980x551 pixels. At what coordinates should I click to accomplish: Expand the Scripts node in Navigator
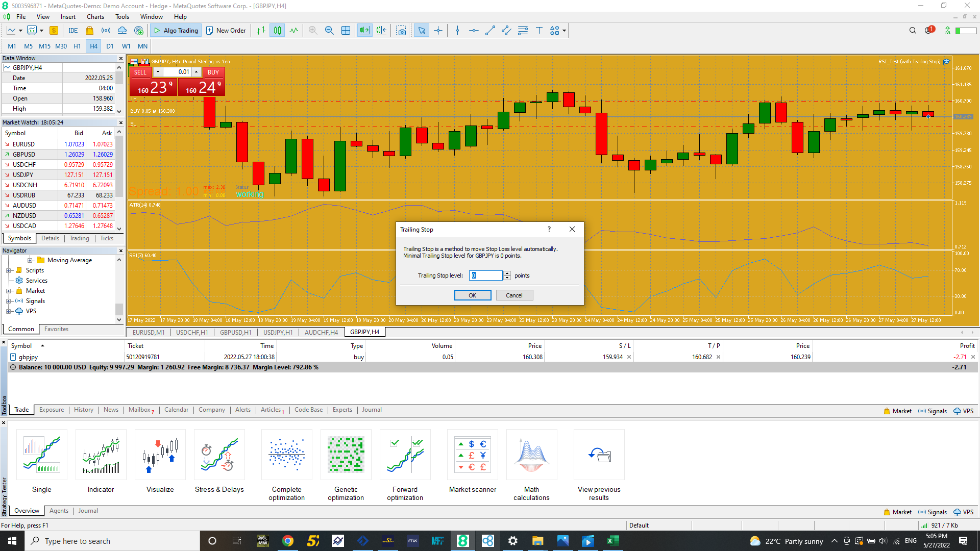(8, 271)
